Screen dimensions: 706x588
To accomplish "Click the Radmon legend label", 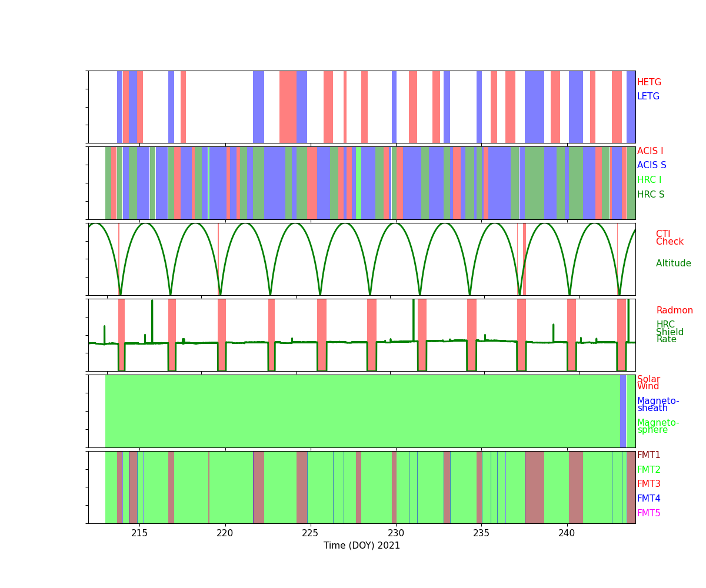I will click(x=674, y=310).
